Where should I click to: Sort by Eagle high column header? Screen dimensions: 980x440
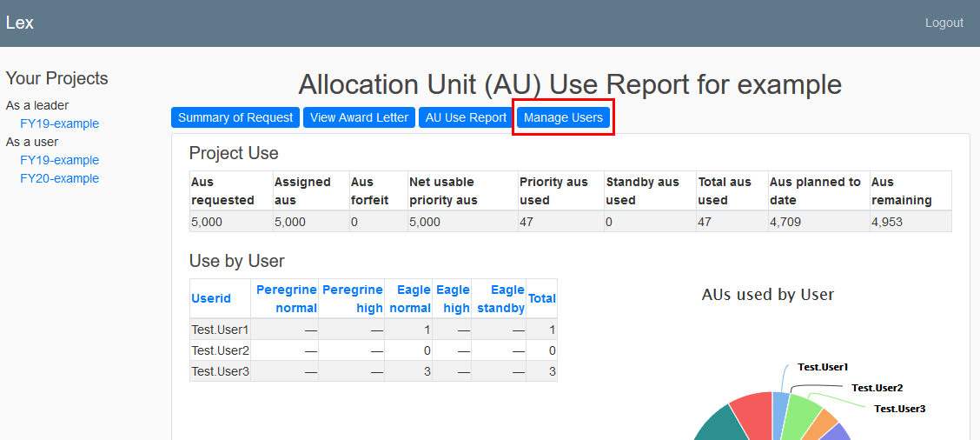pos(453,298)
